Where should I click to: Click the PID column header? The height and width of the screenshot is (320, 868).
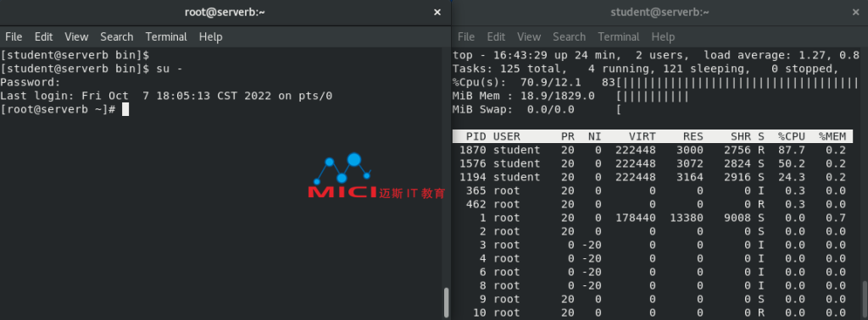(x=476, y=136)
